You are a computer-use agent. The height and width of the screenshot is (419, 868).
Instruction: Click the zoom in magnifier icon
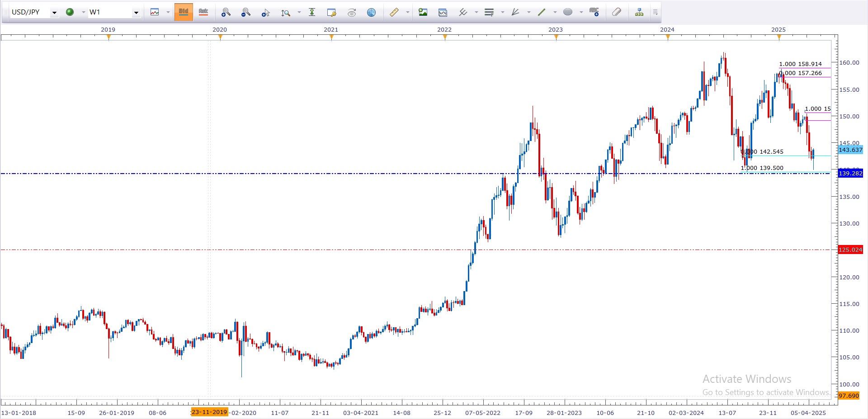(x=226, y=13)
